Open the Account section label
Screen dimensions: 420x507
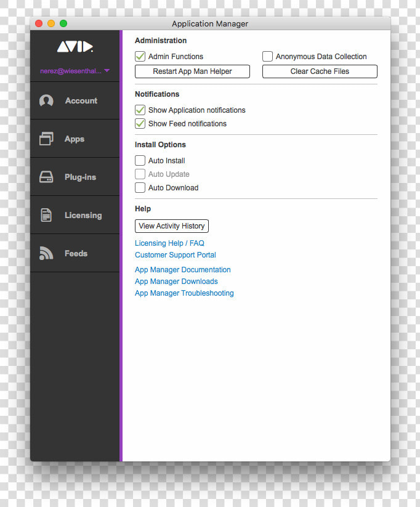(81, 100)
